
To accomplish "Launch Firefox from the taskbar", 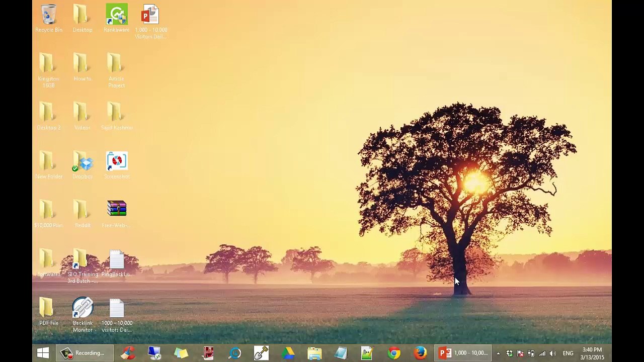I will (420, 353).
